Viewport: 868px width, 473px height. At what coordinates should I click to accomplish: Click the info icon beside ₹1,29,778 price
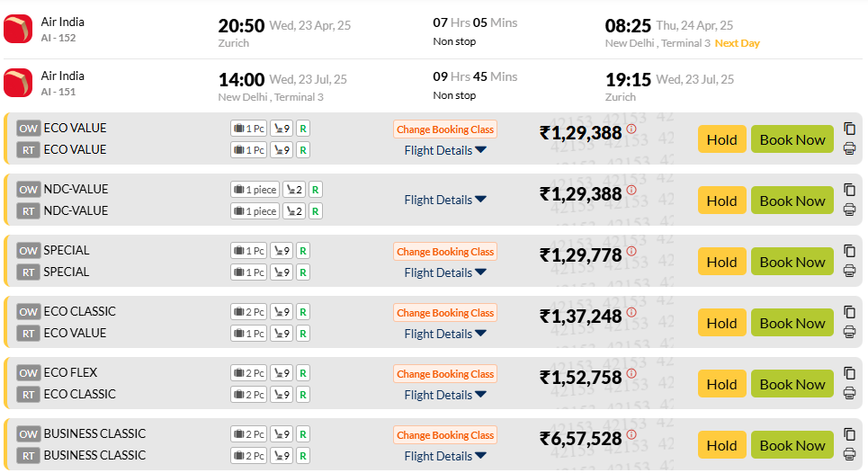631,251
